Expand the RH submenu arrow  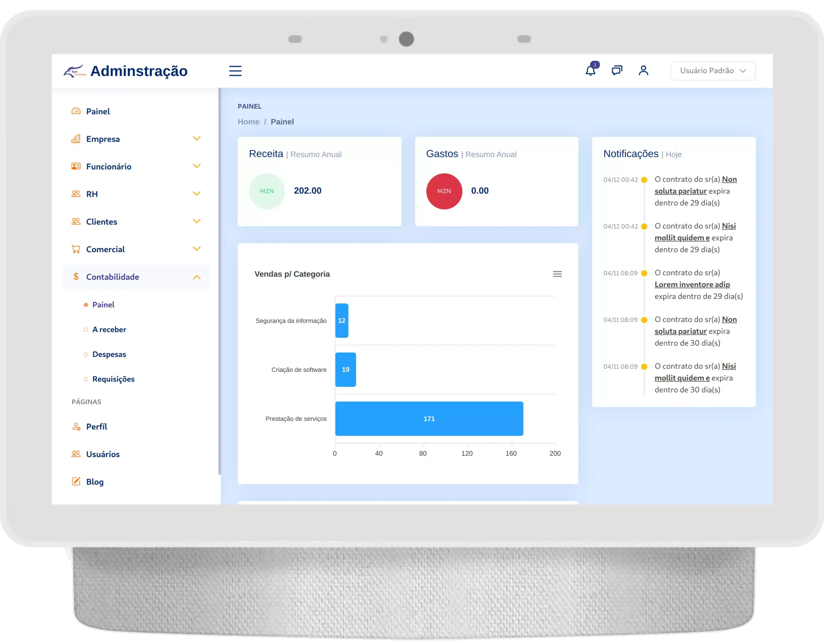(197, 194)
